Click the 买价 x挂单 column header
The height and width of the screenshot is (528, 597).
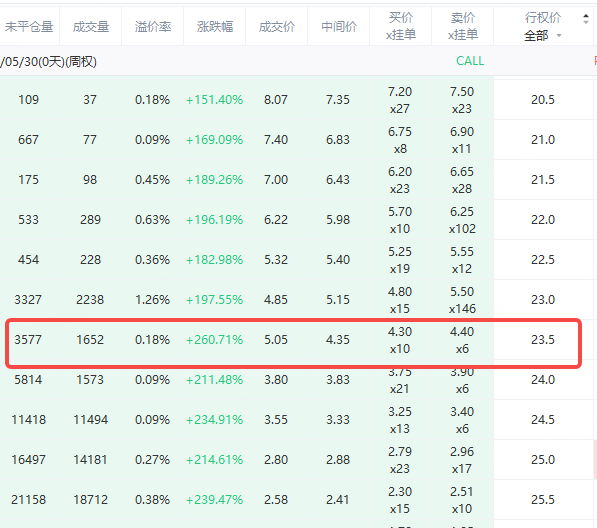click(x=401, y=26)
